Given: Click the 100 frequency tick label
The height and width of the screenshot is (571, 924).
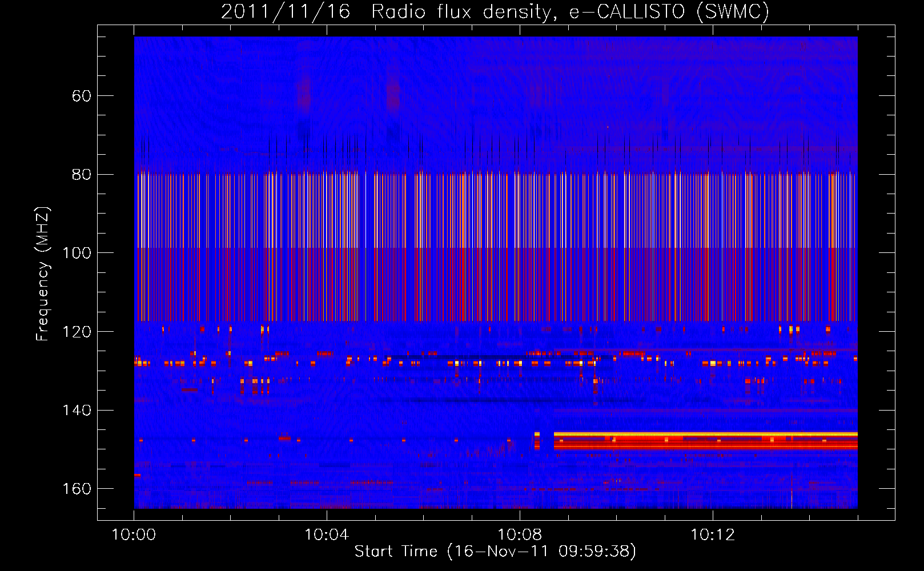Looking at the screenshot, I should pos(77,253).
